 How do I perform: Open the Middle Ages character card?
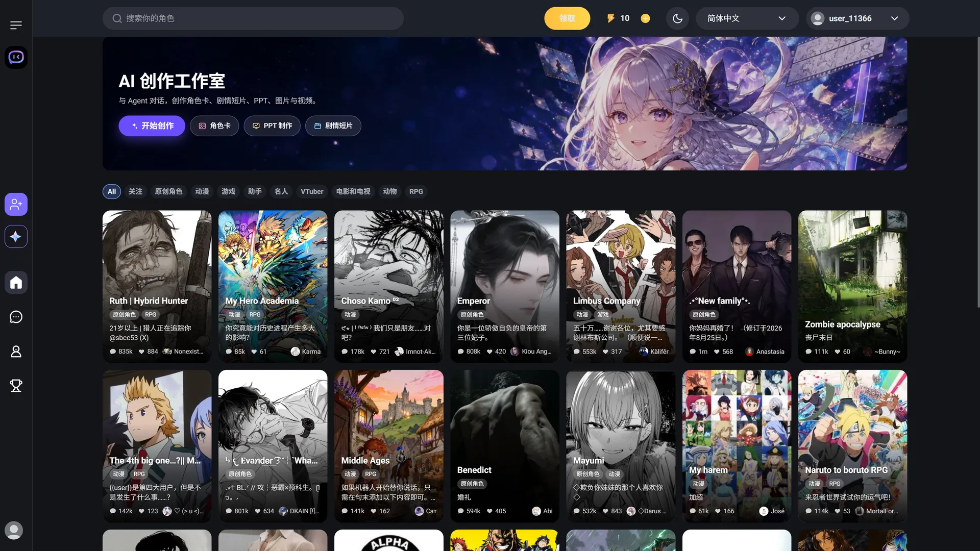coord(389,446)
